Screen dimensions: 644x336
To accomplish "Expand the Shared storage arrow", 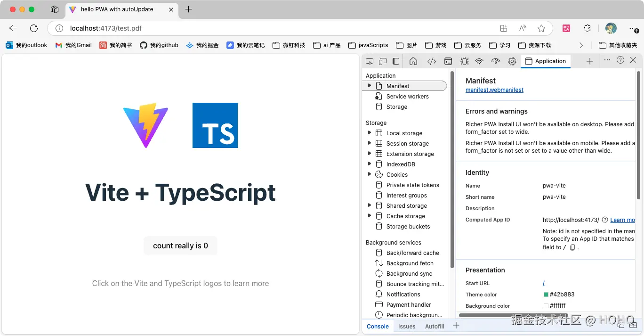I will pos(370,205).
